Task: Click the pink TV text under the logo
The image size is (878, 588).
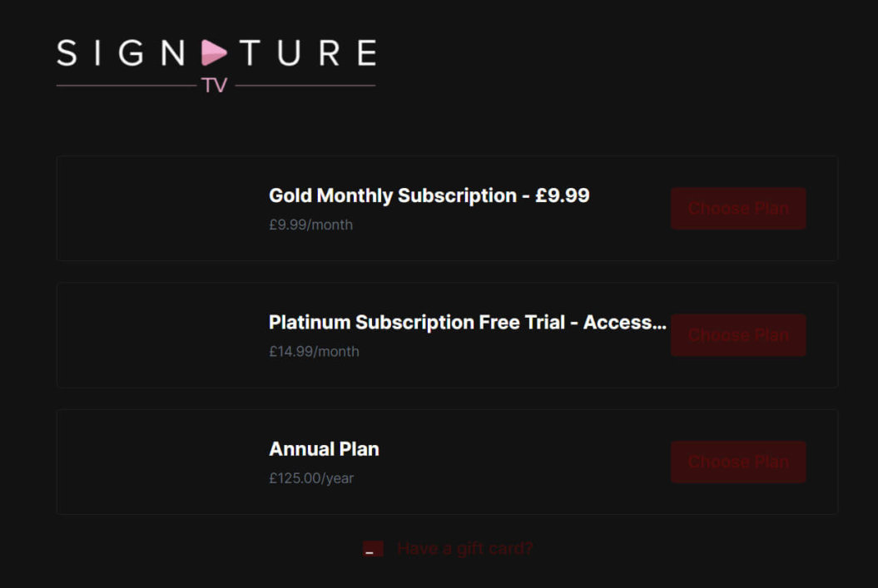Action: [214, 86]
